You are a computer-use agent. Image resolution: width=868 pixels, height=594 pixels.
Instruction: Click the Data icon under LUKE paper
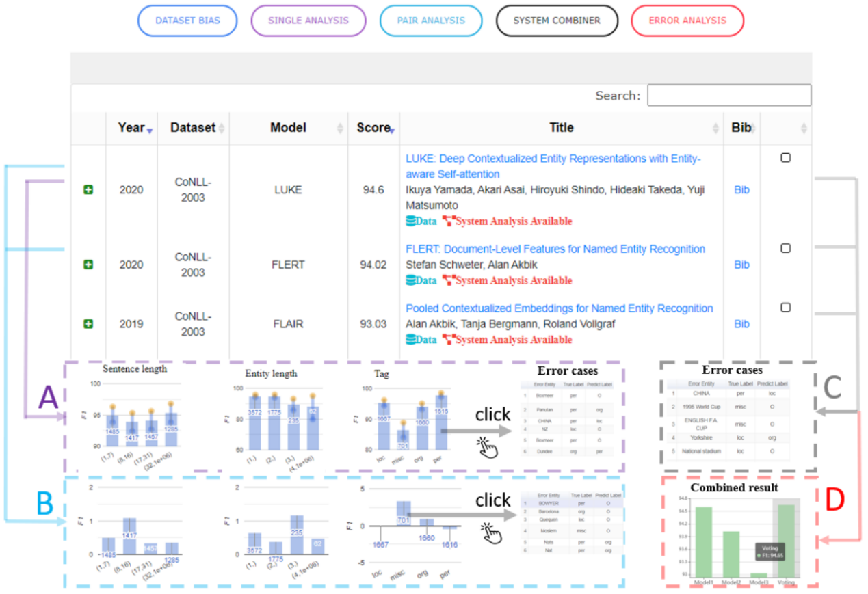(x=411, y=221)
